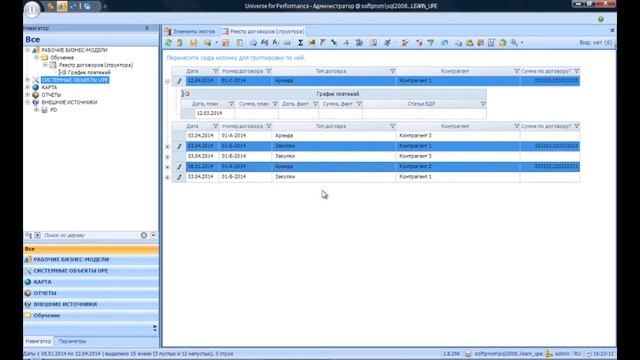Screen dimensions: 640x360
Task: Click the pin icon in the Навигатор panel header
Action: pyautogui.click(x=147, y=28)
